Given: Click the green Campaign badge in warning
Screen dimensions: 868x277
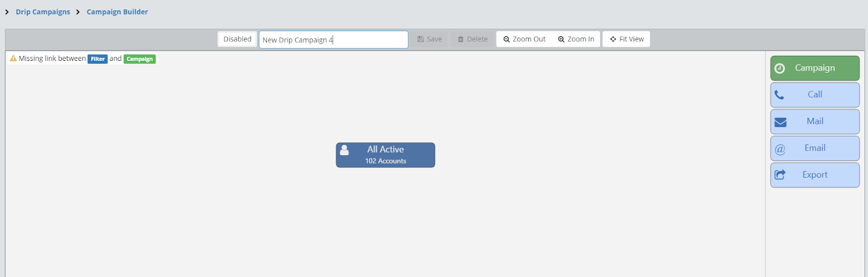Looking at the screenshot, I should (139, 59).
